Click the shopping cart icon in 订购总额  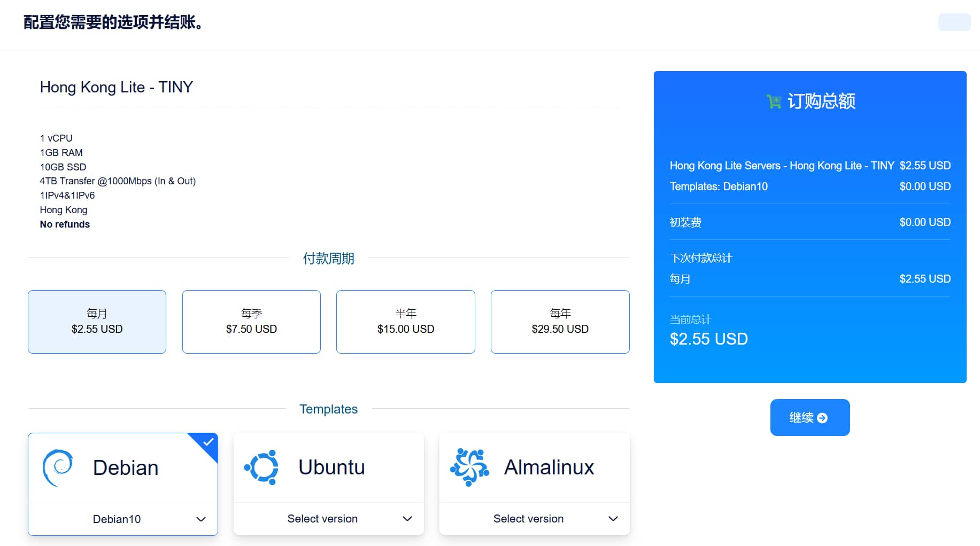[774, 101]
